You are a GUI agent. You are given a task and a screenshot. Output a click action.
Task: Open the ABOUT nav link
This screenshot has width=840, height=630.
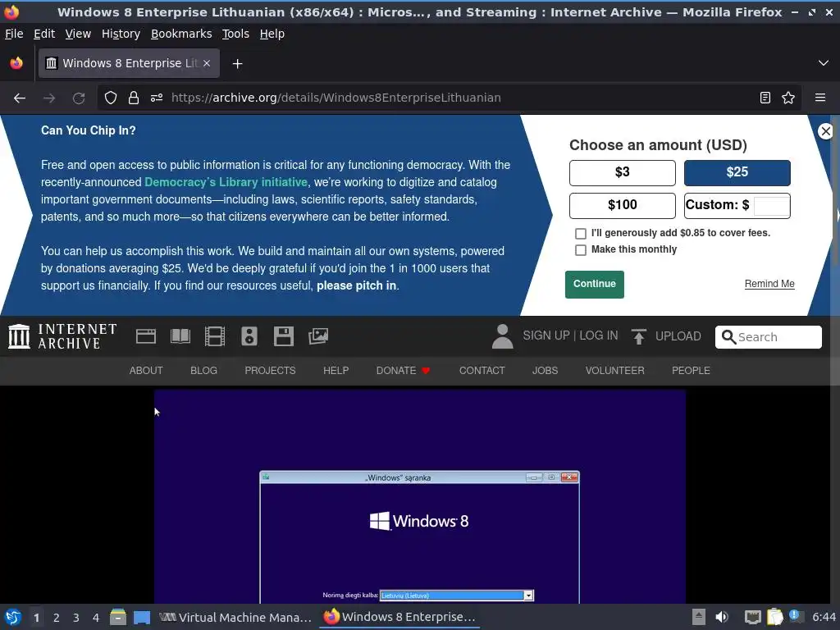(x=146, y=371)
